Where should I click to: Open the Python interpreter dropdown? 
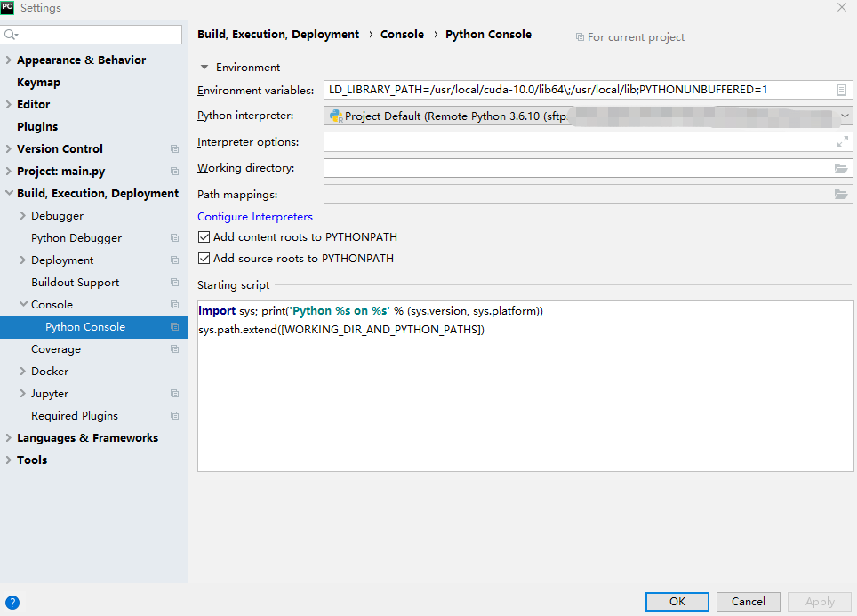point(589,116)
